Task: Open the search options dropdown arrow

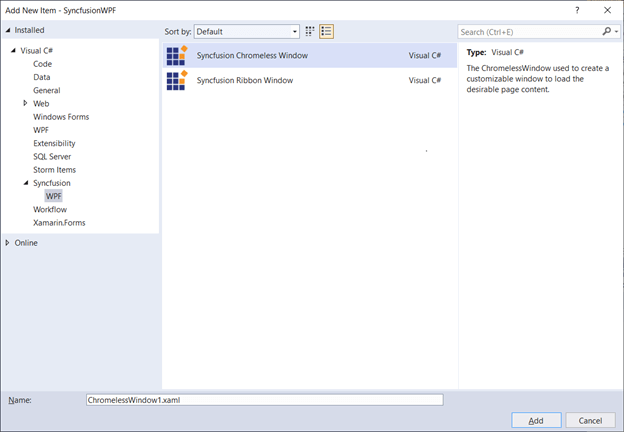Action: pos(616,31)
